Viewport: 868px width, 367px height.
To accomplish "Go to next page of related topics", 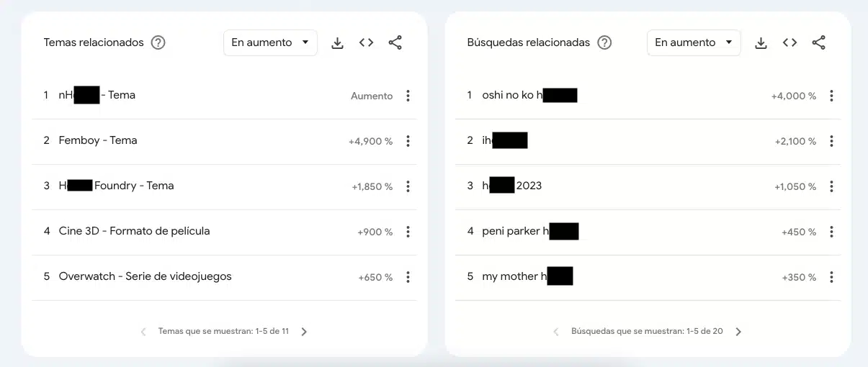I will click(304, 332).
